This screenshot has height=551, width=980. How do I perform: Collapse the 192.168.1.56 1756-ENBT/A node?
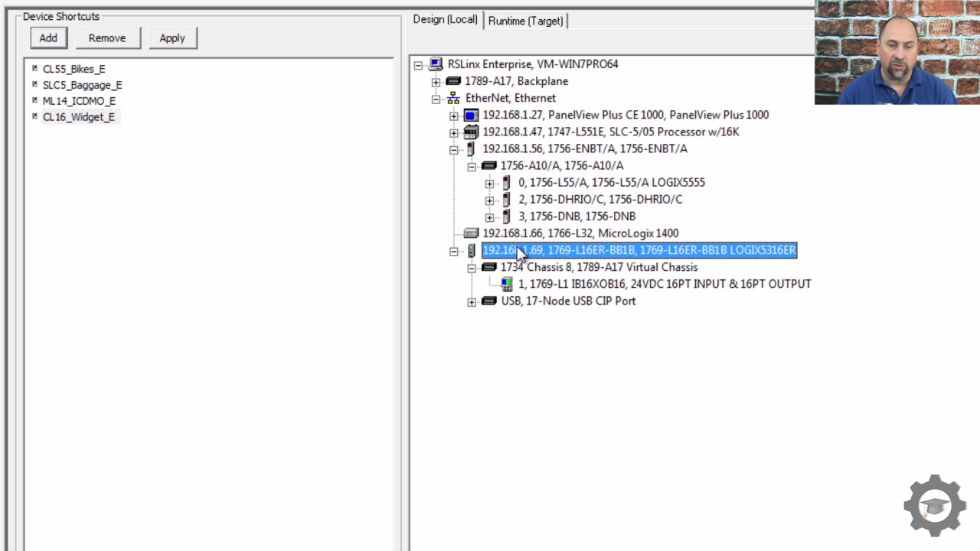coord(454,150)
